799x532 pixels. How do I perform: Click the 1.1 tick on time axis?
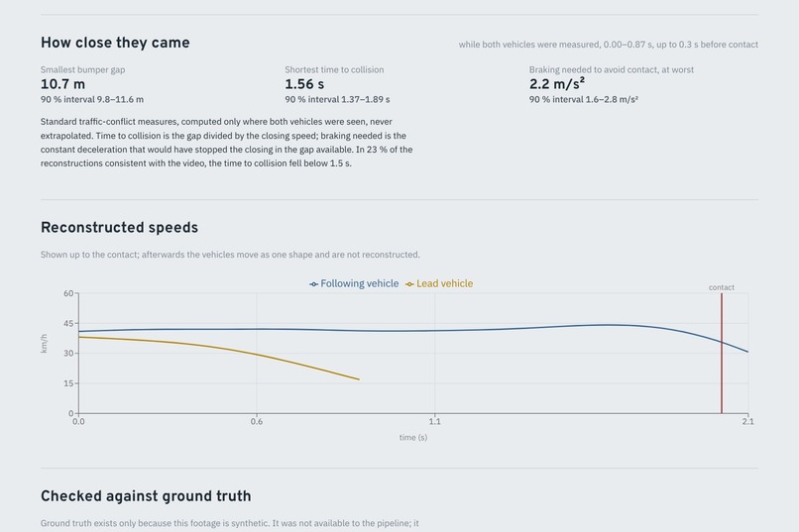click(434, 421)
